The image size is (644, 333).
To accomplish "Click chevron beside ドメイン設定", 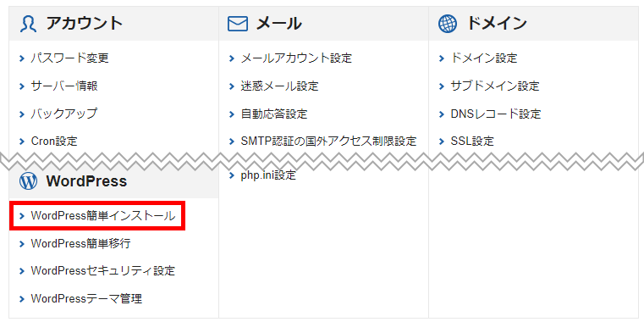I will click(442, 58).
